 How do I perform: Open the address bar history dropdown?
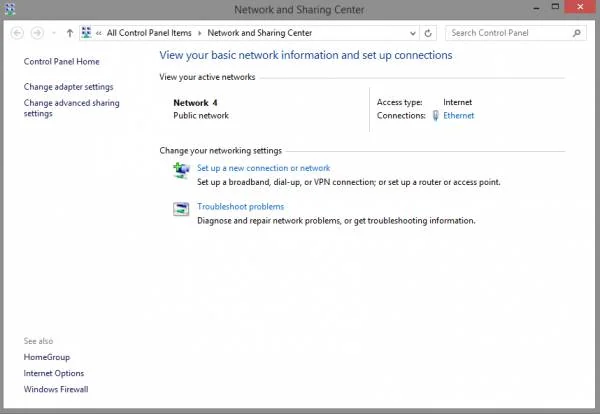[x=412, y=33]
